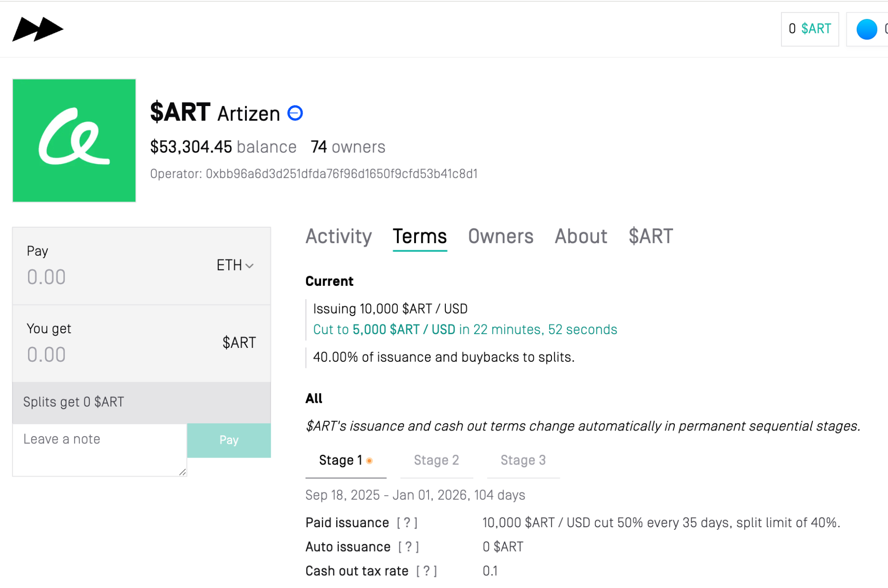Go to the About tab
Image resolution: width=888 pixels, height=588 pixels.
point(581,236)
